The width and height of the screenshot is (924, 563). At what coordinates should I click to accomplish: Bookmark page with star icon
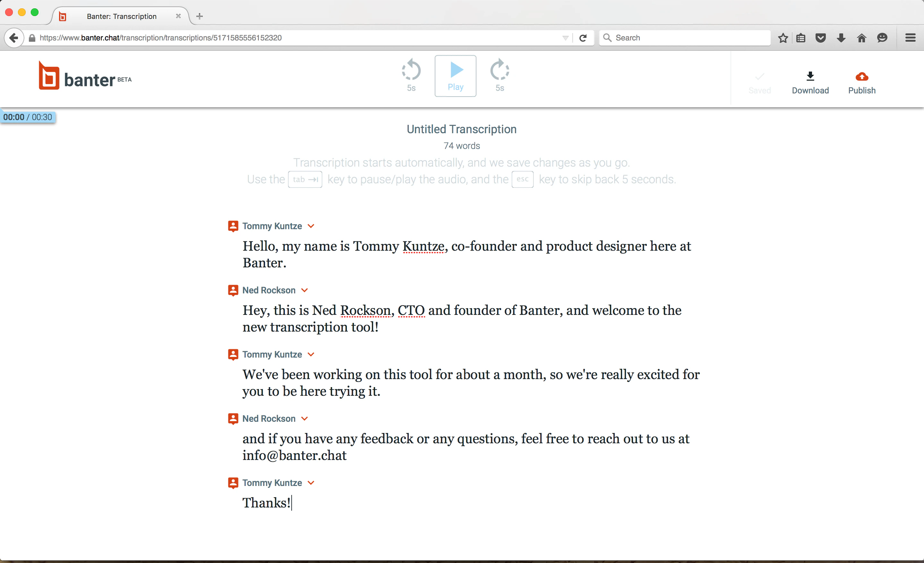(x=783, y=38)
